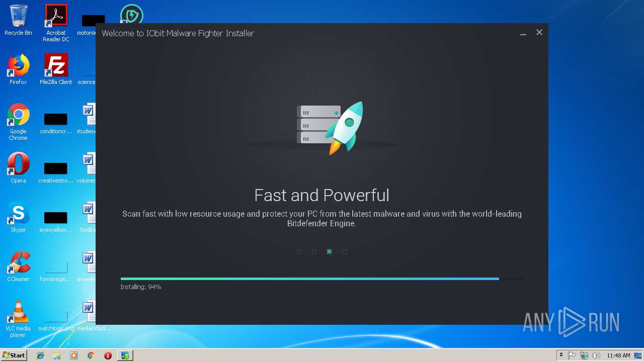Viewport: 644px width, 362px height.
Task: Click Opera icon in taskbar
Action: [108, 355]
